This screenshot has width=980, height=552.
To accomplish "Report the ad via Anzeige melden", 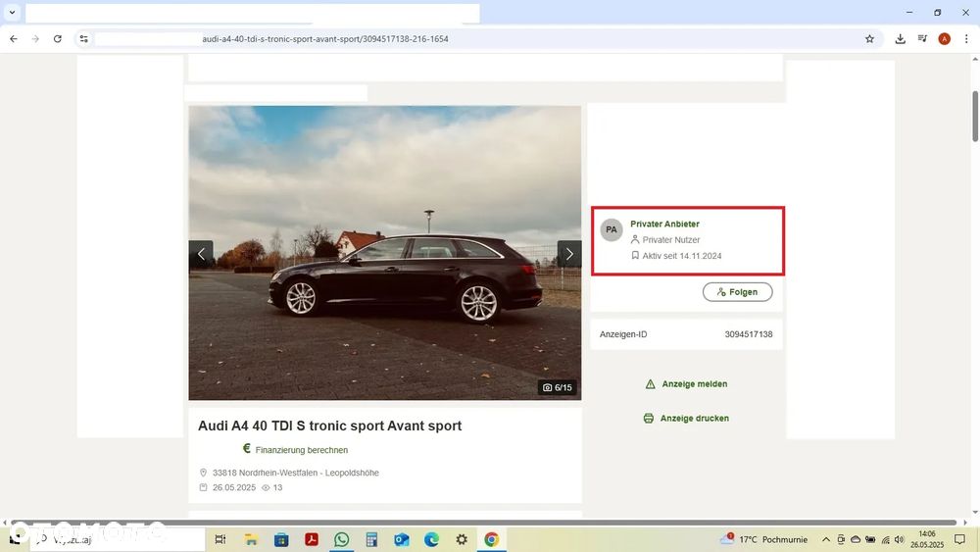I will coord(686,383).
